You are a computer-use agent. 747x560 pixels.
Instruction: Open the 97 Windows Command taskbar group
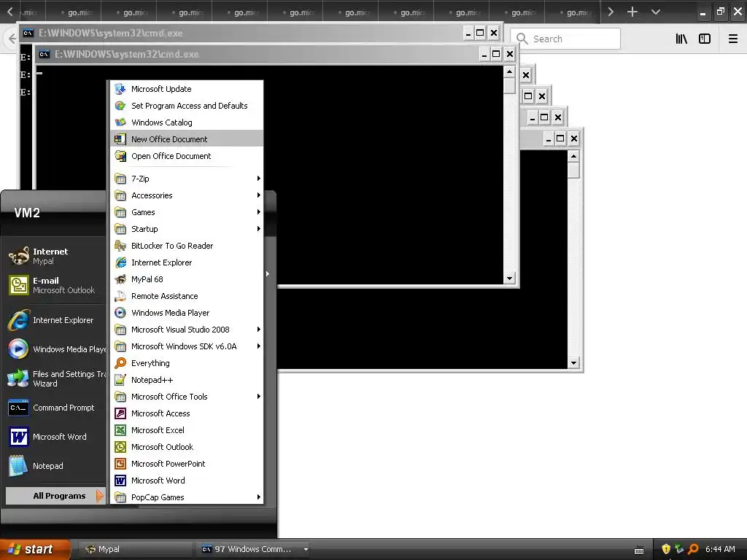coord(255,549)
